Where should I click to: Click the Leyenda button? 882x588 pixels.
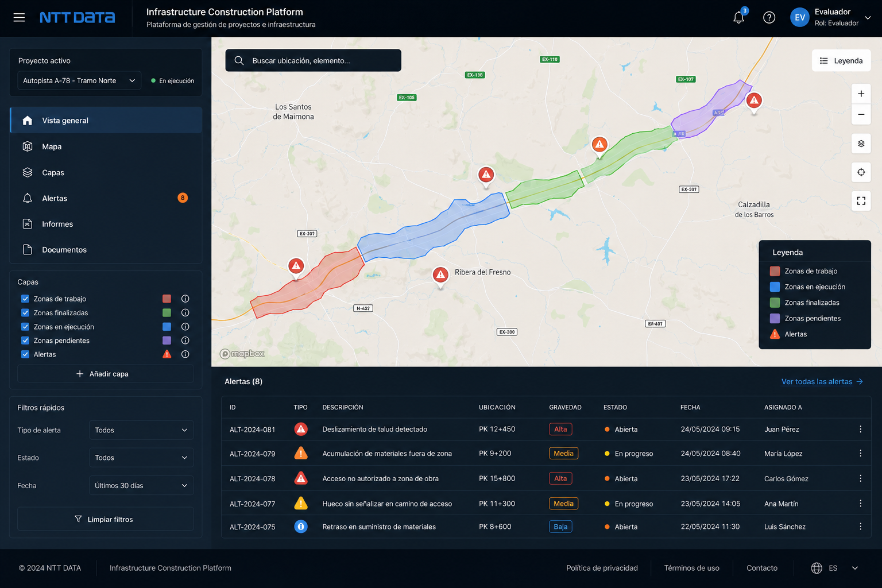click(841, 61)
